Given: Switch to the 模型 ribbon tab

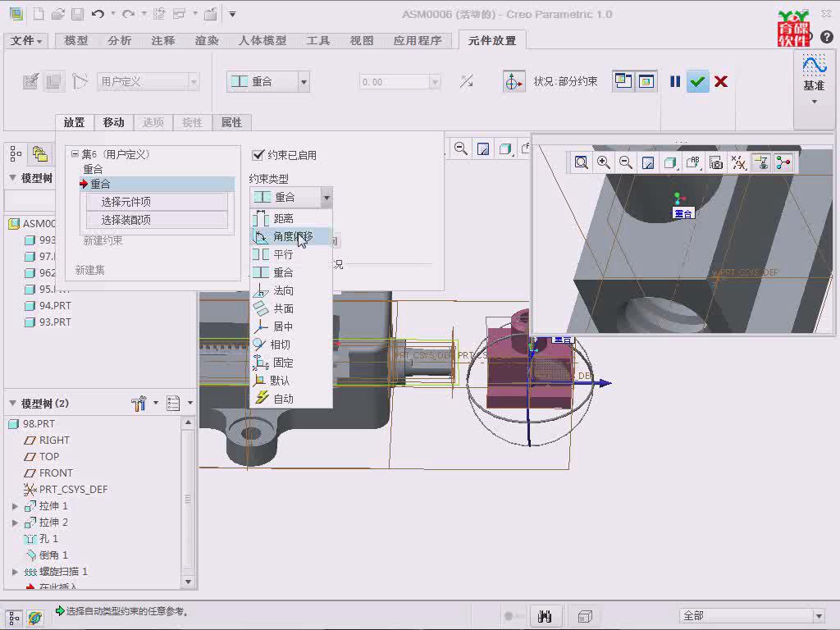Looking at the screenshot, I should (x=76, y=41).
